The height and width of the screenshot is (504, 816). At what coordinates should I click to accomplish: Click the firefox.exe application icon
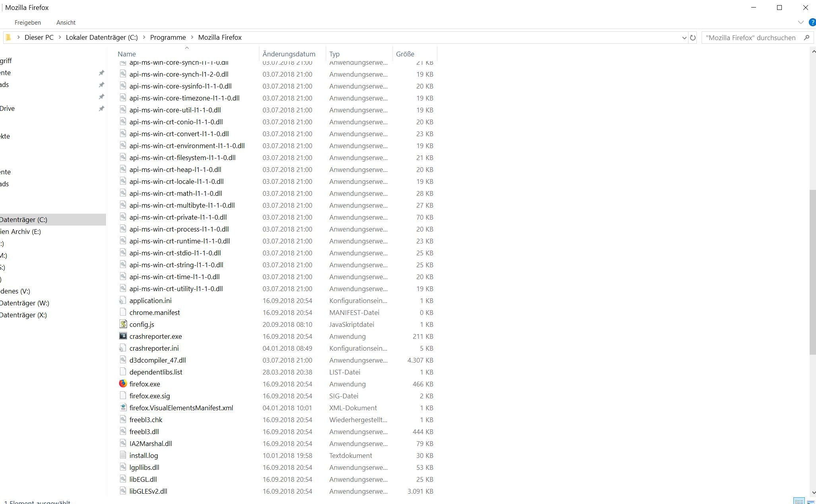point(123,384)
